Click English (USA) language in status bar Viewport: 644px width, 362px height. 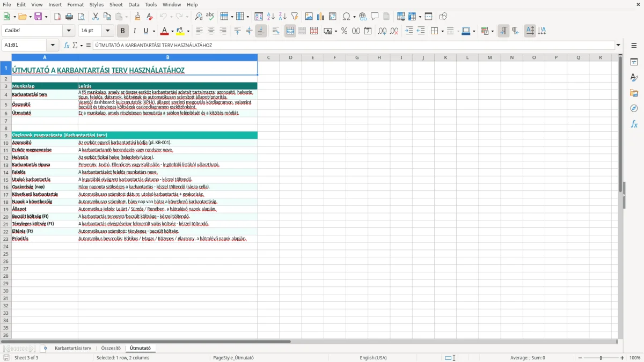point(373,358)
